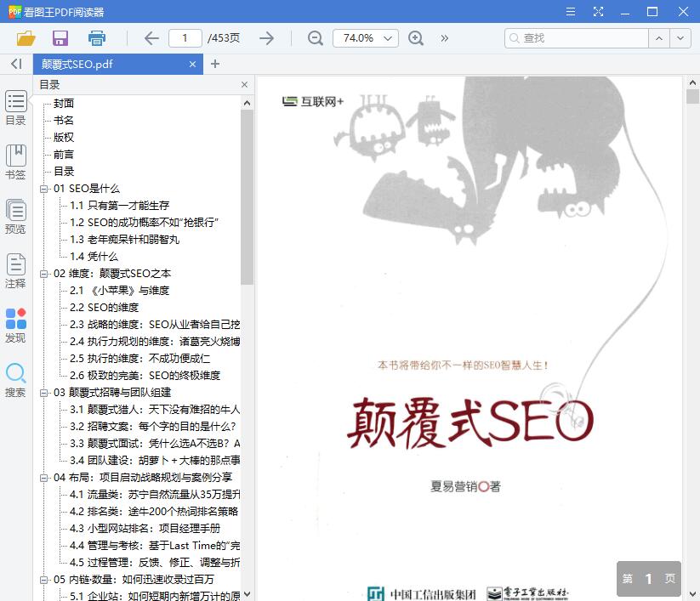Image resolution: width=700 pixels, height=601 pixels.
Task: Open the 搜索 search panel
Action: tap(14, 377)
